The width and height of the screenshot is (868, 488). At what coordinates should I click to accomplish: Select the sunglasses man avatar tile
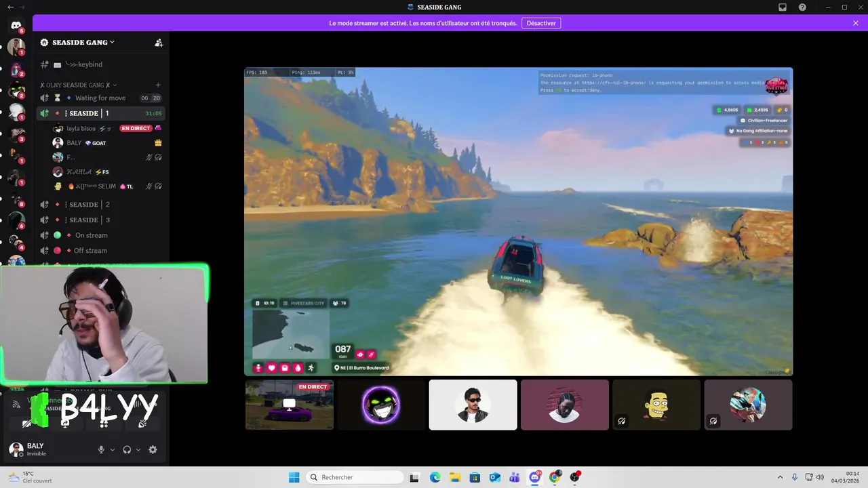(473, 405)
